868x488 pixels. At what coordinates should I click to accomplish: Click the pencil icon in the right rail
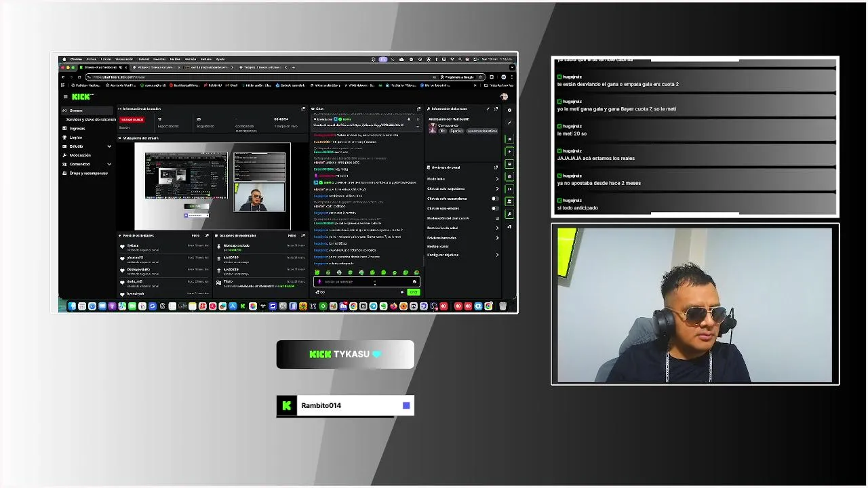pos(509,123)
